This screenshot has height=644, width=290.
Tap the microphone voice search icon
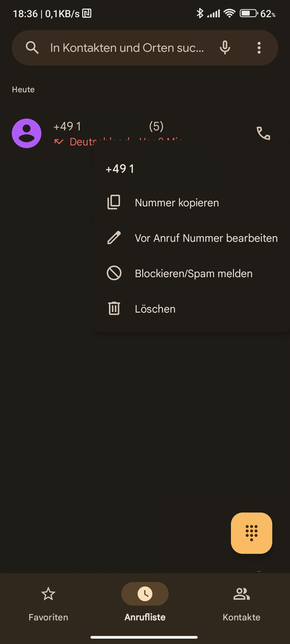pyautogui.click(x=225, y=48)
